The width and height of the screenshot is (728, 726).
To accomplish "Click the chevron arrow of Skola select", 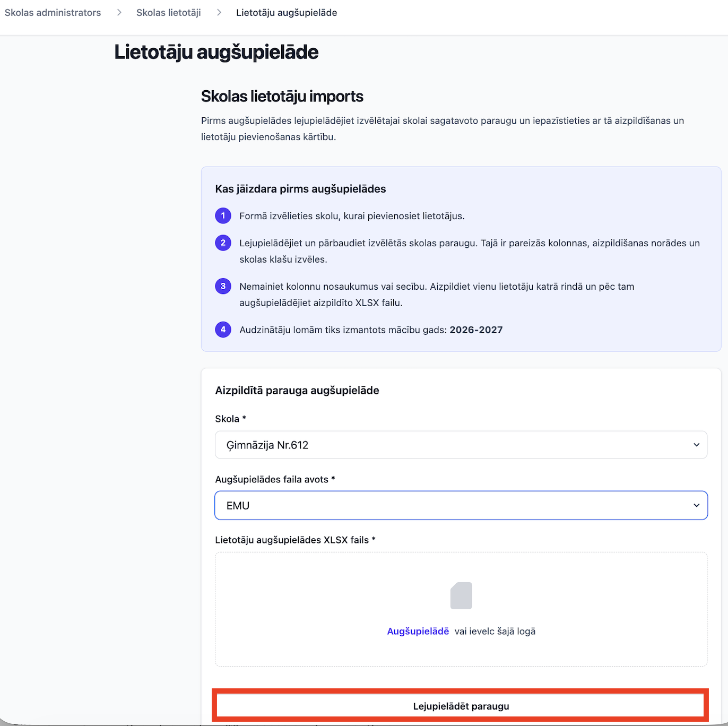I will click(x=696, y=445).
